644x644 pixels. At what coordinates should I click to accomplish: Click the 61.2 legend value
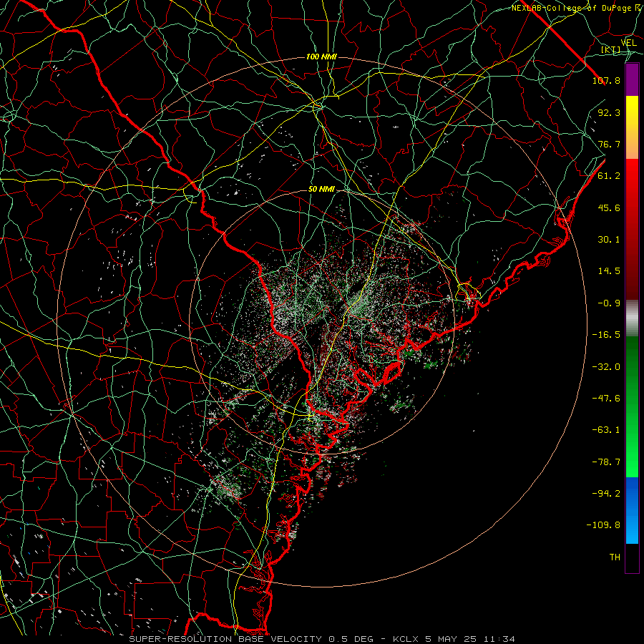609,176
